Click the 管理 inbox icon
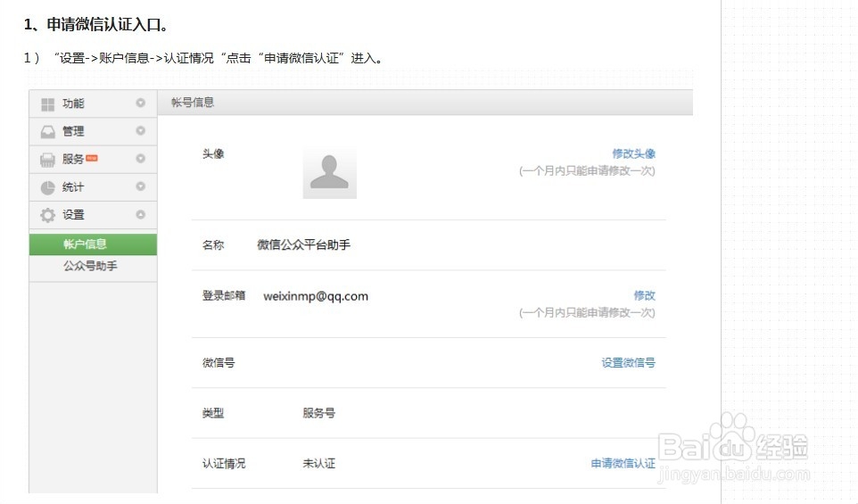Viewport: 858px width, 504px height. (47, 132)
